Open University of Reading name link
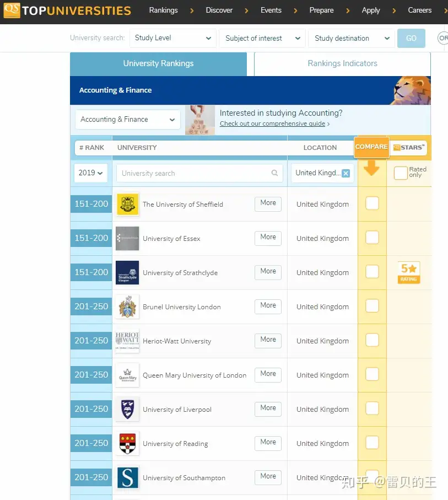Viewport: 448px width, 500px height. [175, 444]
